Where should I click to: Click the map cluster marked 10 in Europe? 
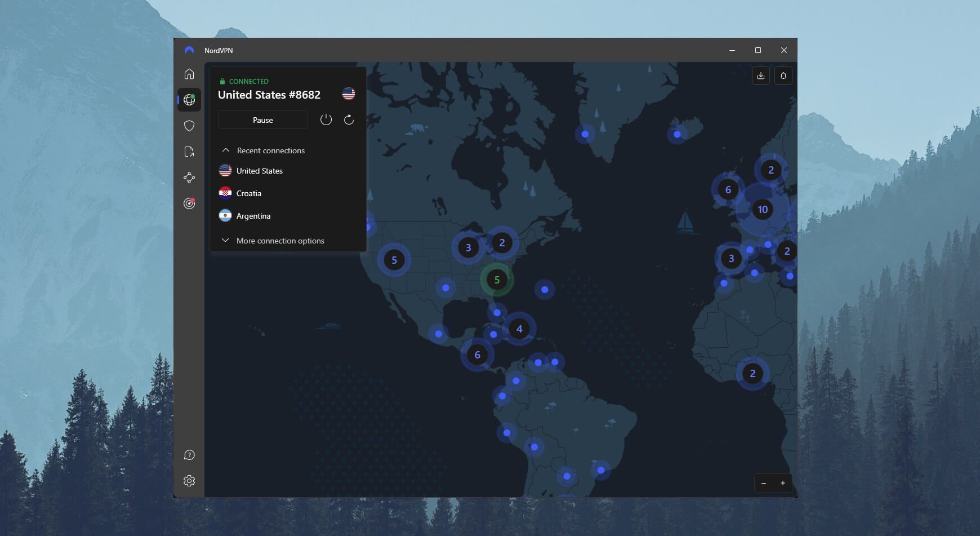[x=763, y=209]
